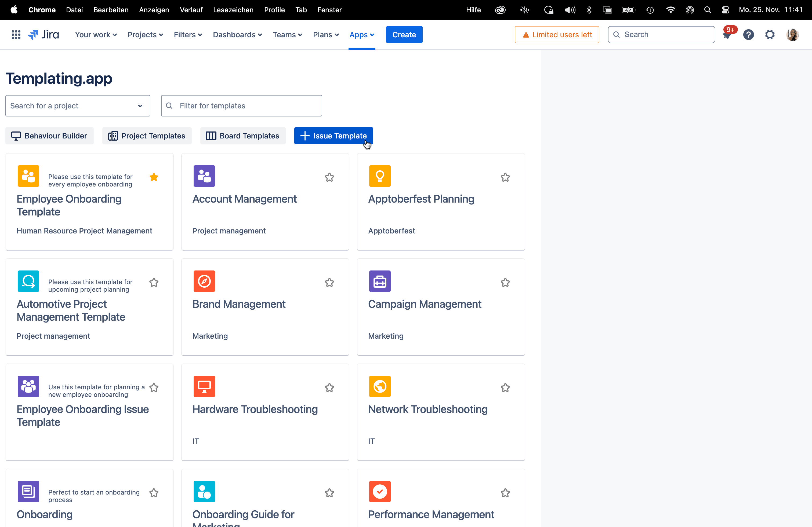Viewport: 812px width, 527px height.
Task: Open the Apps navigation menu
Action: (x=362, y=34)
